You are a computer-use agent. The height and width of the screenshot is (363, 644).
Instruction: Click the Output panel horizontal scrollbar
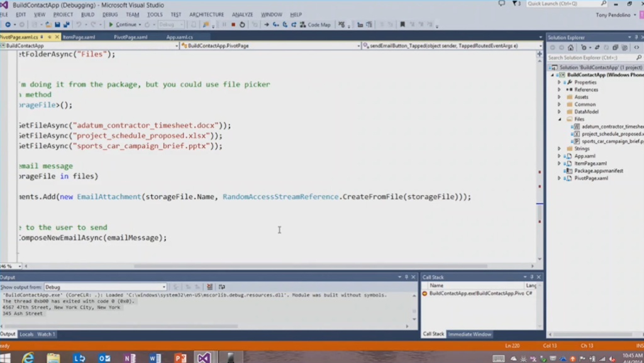click(x=121, y=327)
